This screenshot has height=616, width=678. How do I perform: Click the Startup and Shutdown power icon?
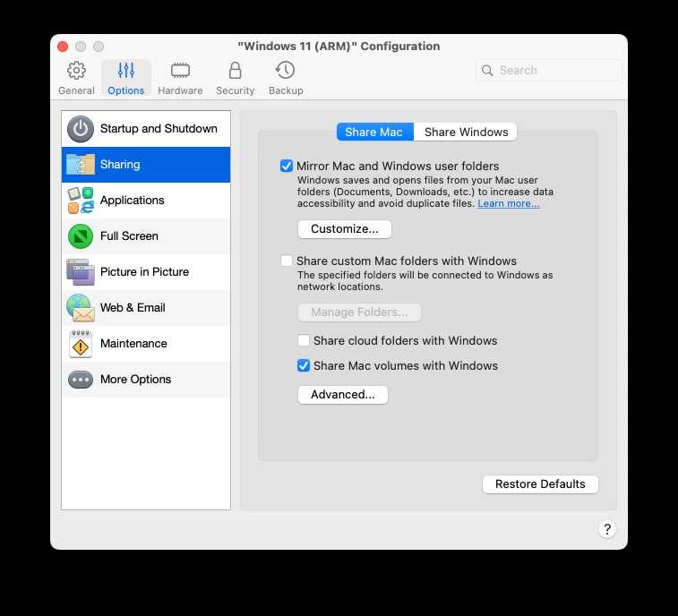[81, 129]
